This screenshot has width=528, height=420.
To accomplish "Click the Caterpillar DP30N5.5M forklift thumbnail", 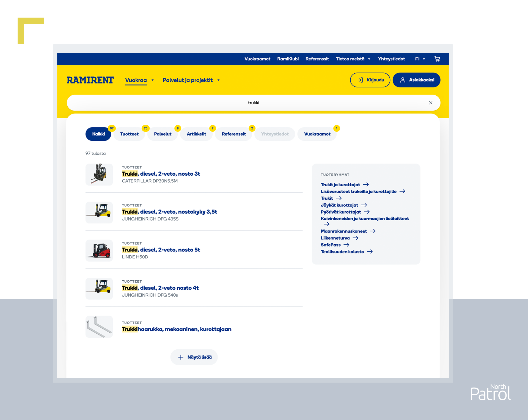I will (x=99, y=175).
